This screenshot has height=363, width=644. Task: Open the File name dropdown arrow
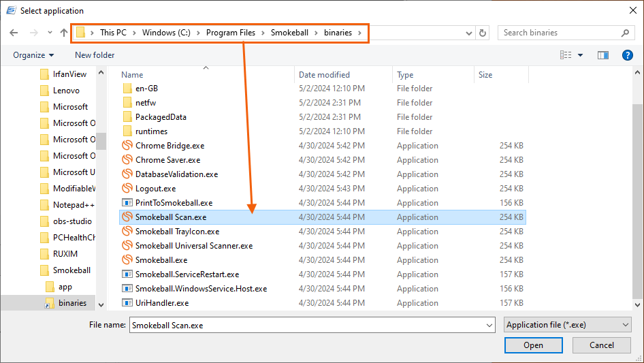coord(489,325)
